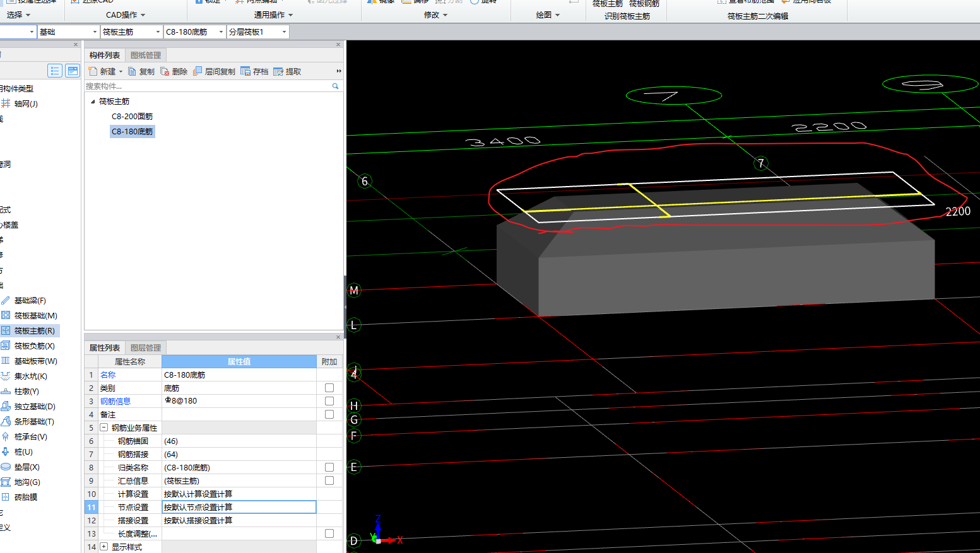Toggle 附加 checkbox for 类别 row
980x553 pixels.
[x=329, y=388]
